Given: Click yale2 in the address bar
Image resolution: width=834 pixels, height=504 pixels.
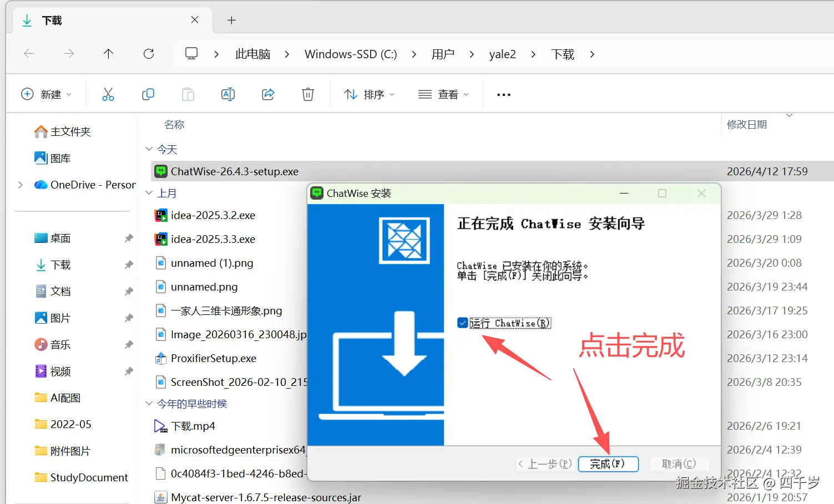Looking at the screenshot, I should coord(503,54).
